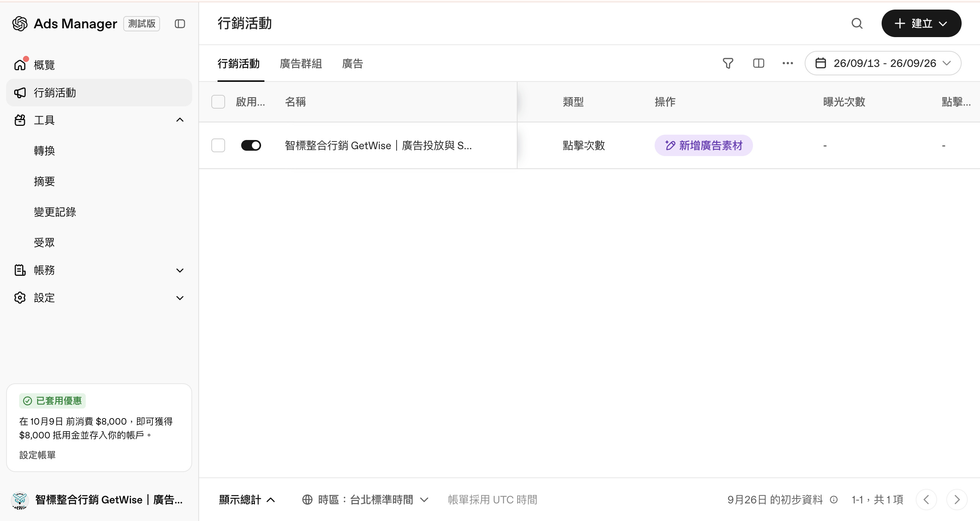Open the column layout icon
The height and width of the screenshot is (521, 980).
[758, 63]
